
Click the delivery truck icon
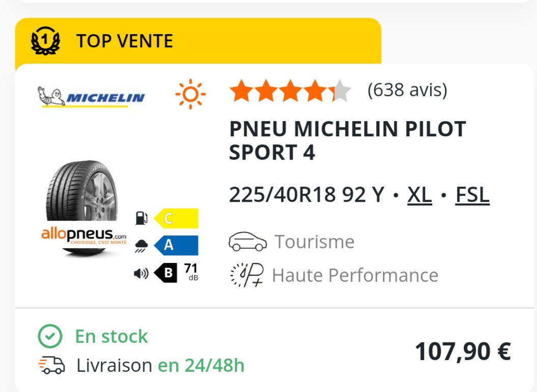51,365
